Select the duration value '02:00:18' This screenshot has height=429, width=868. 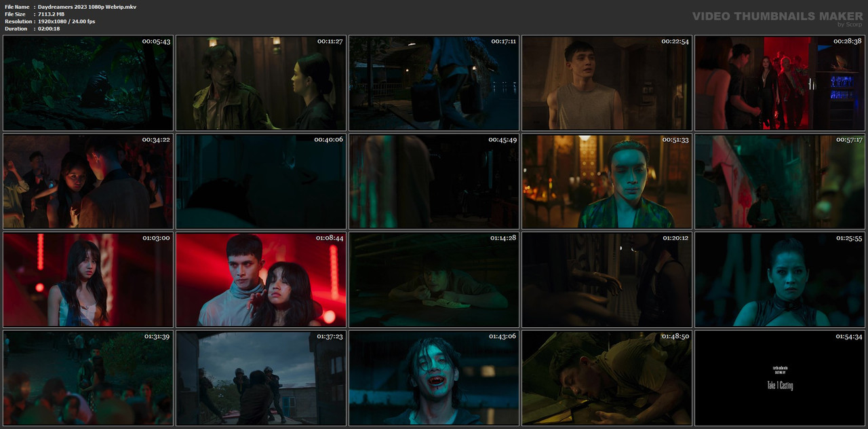click(x=49, y=29)
